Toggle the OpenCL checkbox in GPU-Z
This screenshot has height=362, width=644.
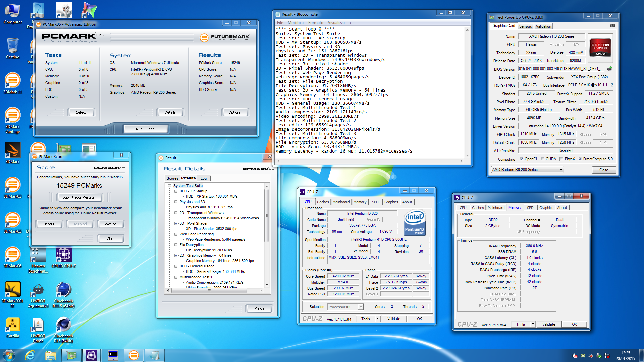[x=522, y=159]
